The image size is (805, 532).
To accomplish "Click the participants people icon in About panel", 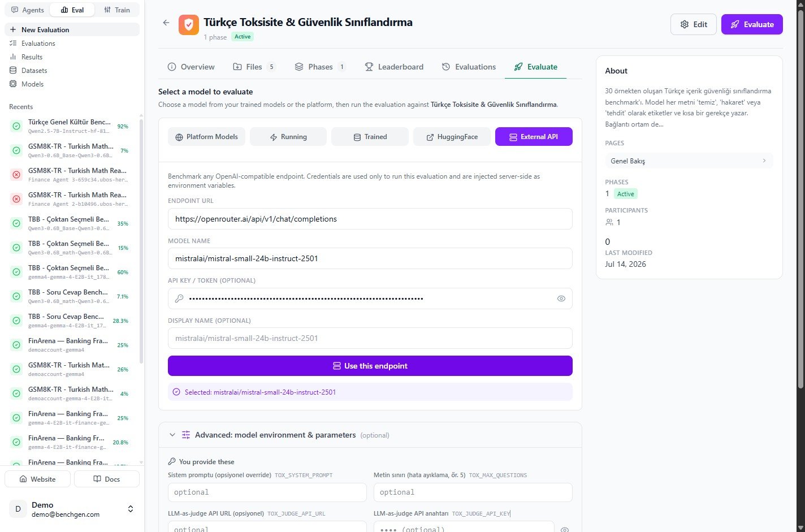I will 609,222.
